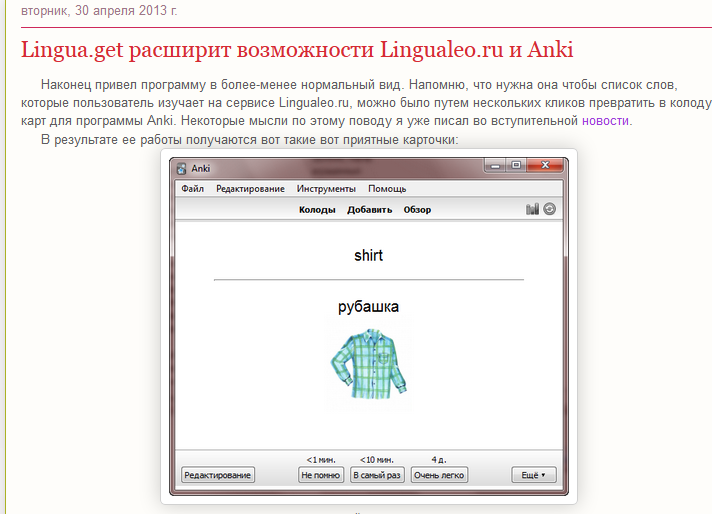
Task: Follow the новости link in the paragraph
Action: pyautogui.click(x=606, y=120)
